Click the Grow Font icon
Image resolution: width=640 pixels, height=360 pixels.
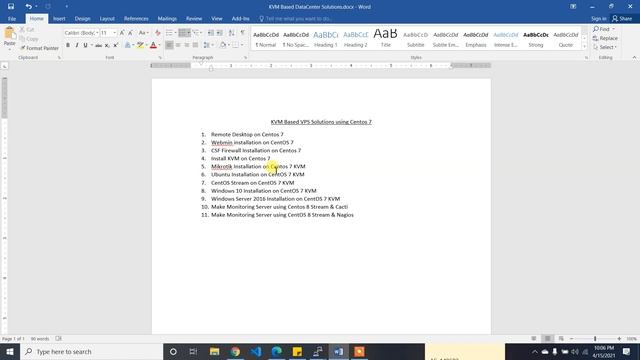tap(122, 33)
